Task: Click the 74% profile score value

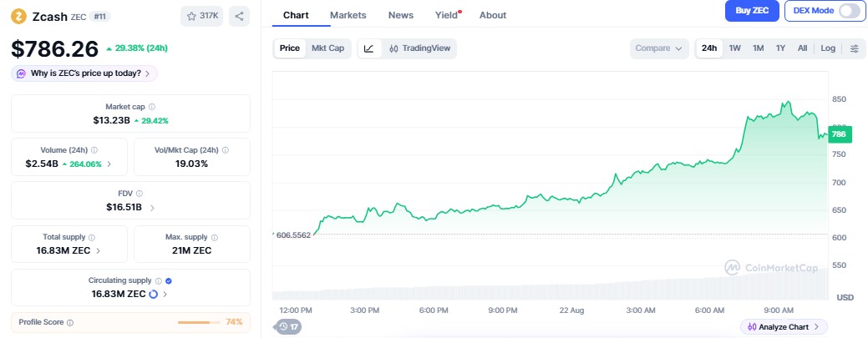Action: pos(234,321)
